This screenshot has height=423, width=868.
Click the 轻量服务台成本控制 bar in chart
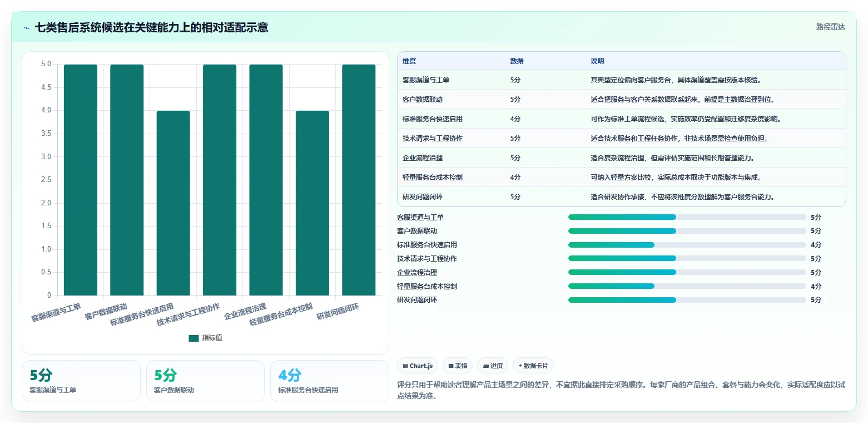pos(313,203)
